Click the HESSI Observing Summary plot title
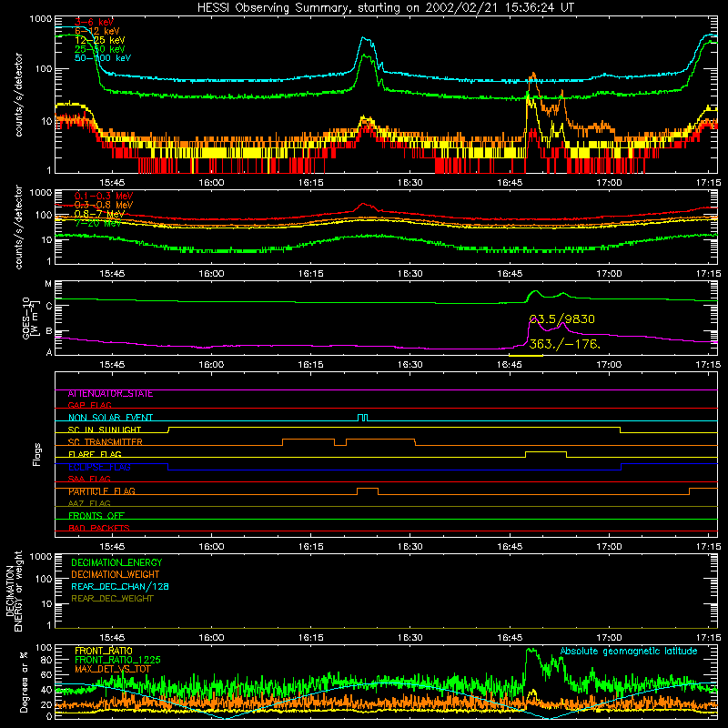 [x=386, y=7]
